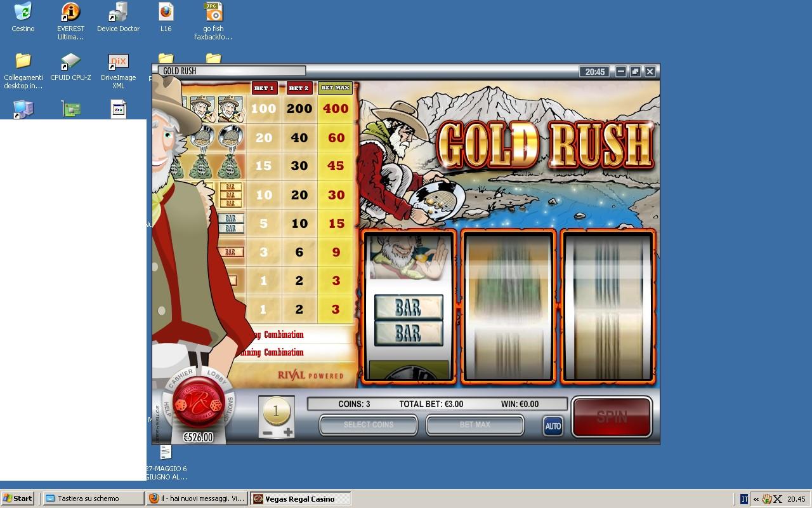Click the COINS: 3 readout
The height and width of the screenshot is (508, 812).
click(x=354, y=404)
